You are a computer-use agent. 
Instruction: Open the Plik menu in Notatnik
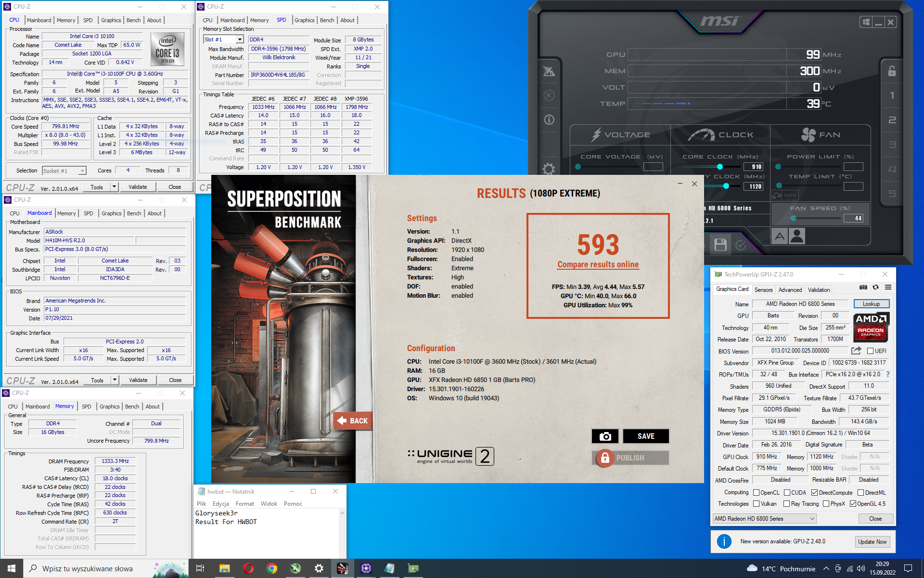point(201,504)
